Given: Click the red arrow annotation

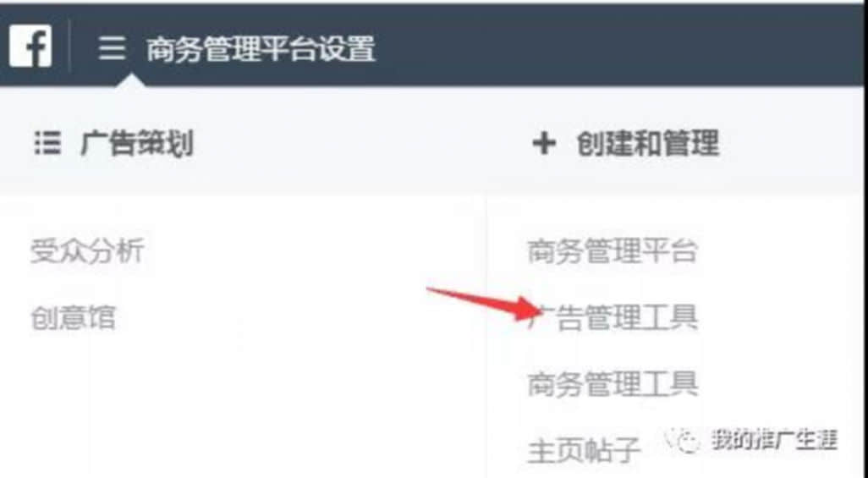Looking at the screenshot, I should click(483, 304).
